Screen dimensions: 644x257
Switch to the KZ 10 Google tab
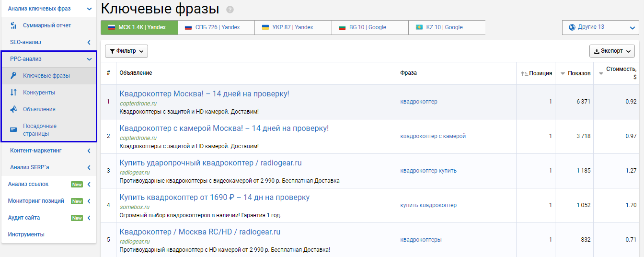point(447,27)
